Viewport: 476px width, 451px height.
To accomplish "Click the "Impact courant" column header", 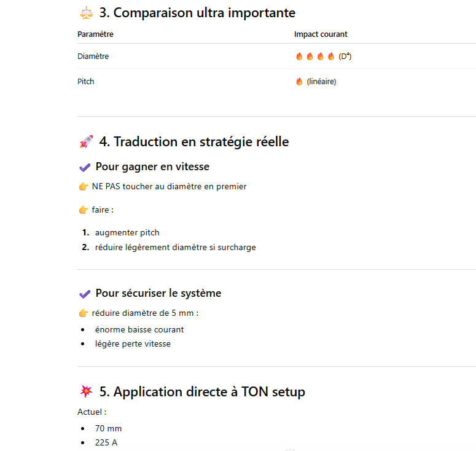I will tap(321, 34).
